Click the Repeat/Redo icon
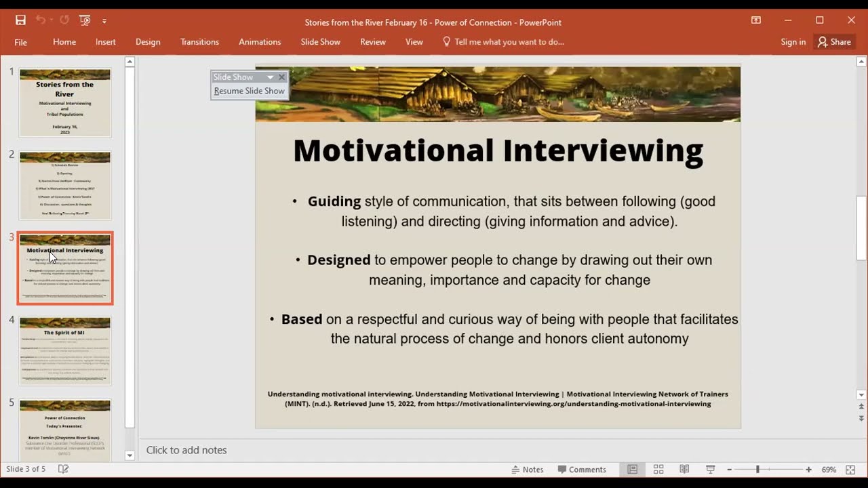The width and height of the screenshot is (868, 488). click(64, 20)
